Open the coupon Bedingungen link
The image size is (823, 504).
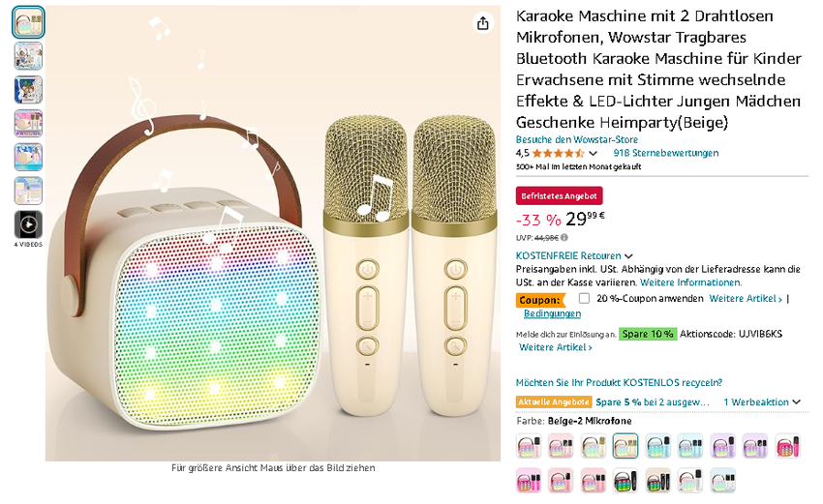[x=553, y=313]
